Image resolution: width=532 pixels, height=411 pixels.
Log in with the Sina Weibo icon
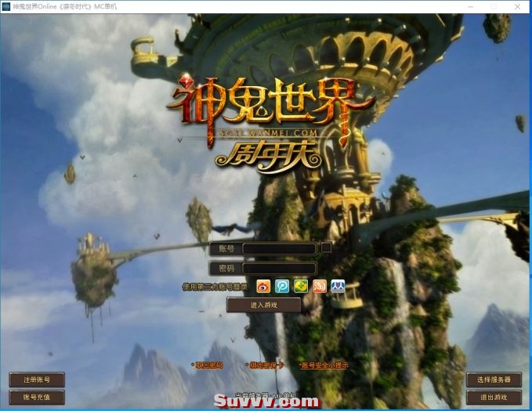(x=263, y=287)
